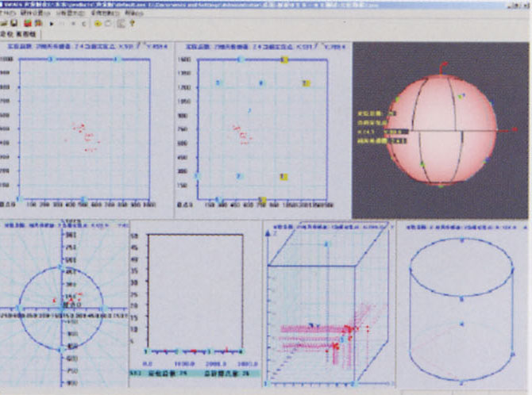Open the second menu in menu bar

point(33,14)
